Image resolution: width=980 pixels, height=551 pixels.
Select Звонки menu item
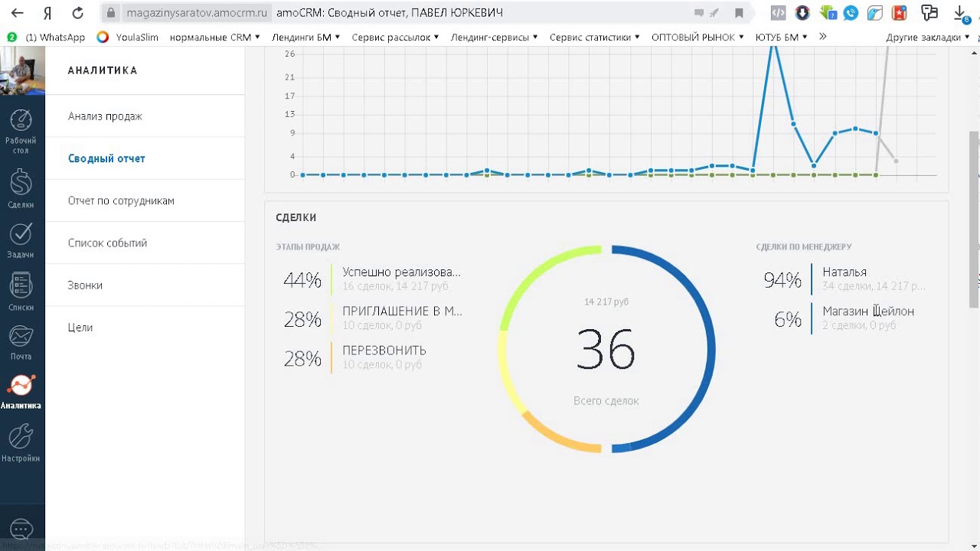145,285
